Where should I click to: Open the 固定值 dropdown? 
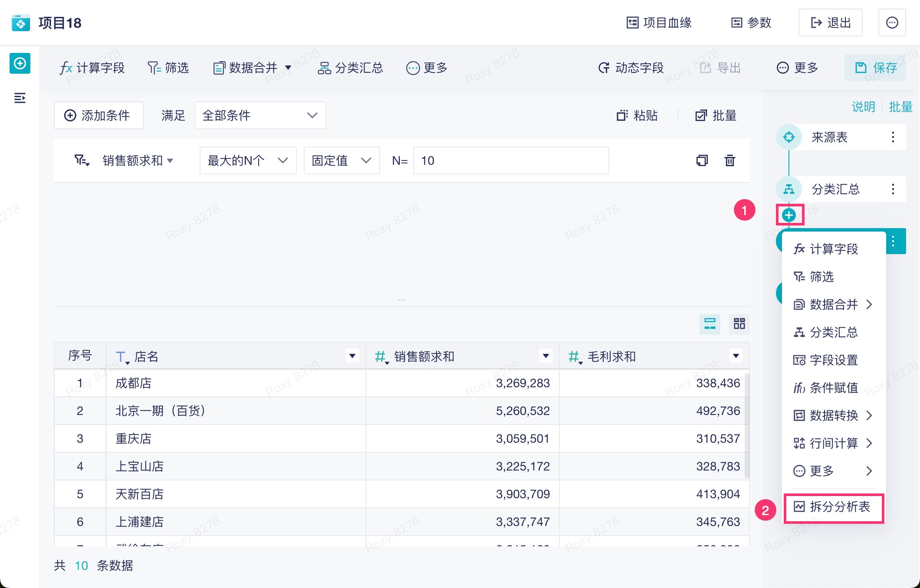coord(342,160)
